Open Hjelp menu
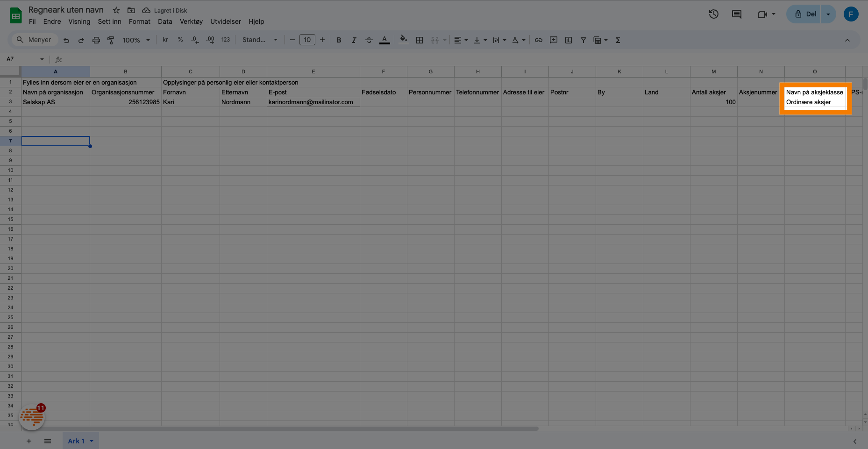This screenshot has height=449, width=868. coord(256,21)
